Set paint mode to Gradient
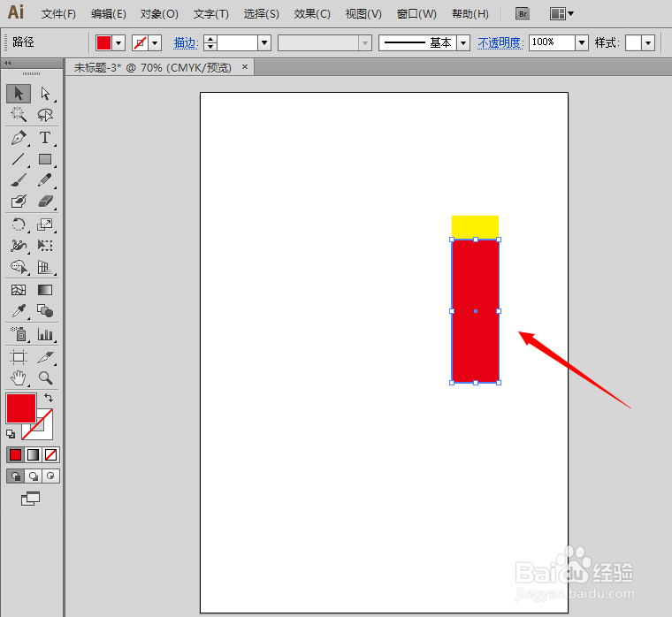Screen dimensions: 672x617 33,454
